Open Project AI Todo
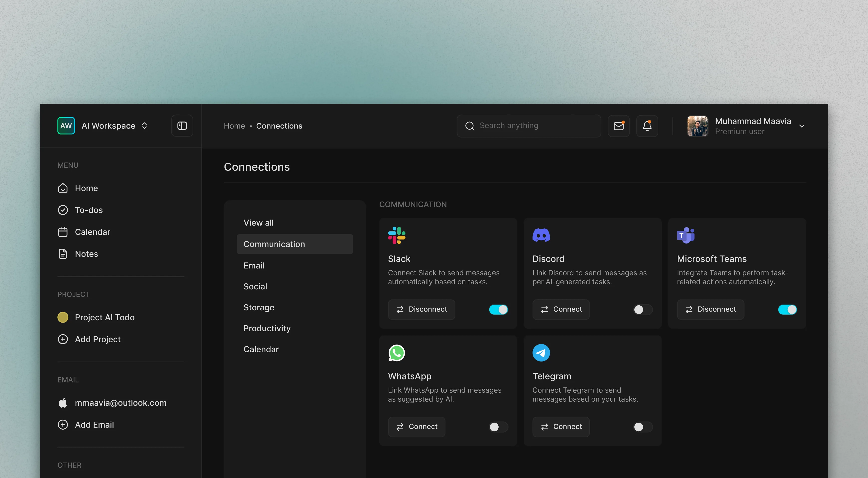The width and height of the screenshot is (868, 478). pos(105,317)
